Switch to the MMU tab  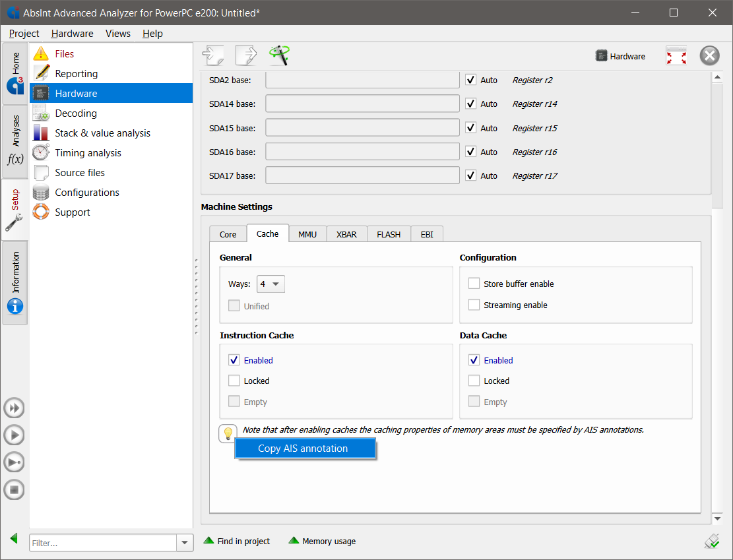pyautogui.click(x=307, y=234)
